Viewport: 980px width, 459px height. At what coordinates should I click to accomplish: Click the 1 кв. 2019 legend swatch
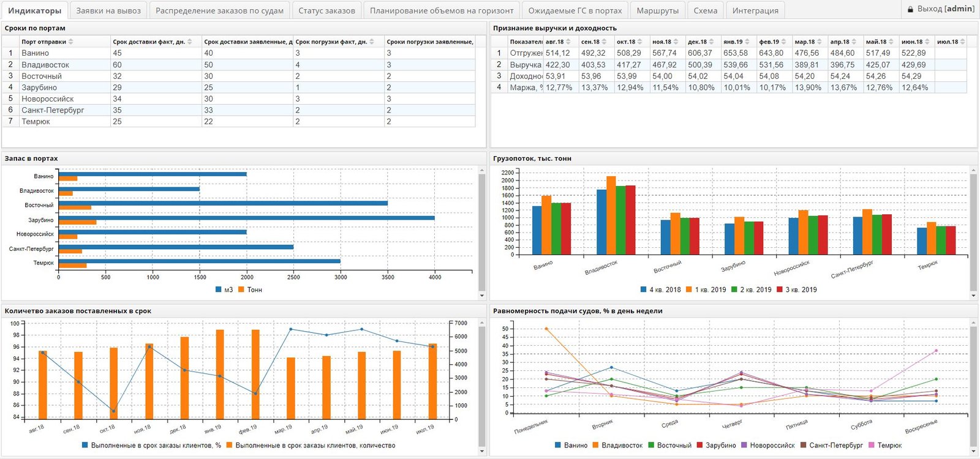coord(689,289)
